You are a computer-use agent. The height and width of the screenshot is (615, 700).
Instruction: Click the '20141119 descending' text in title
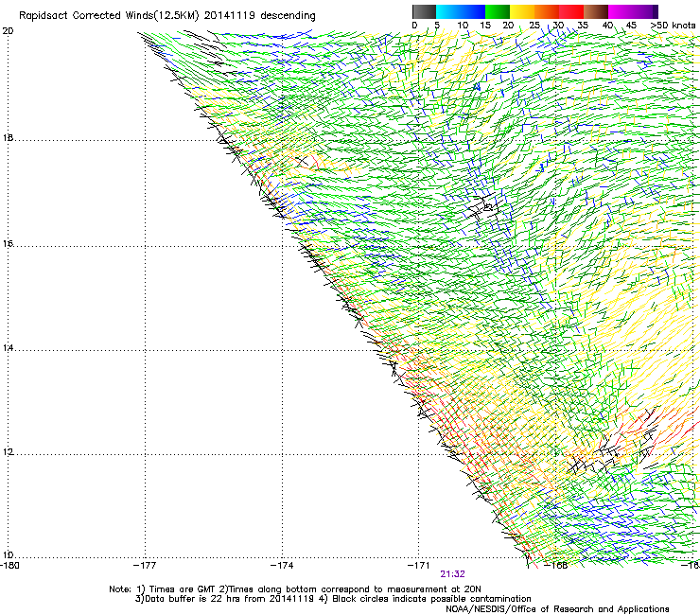click(260, 16)
